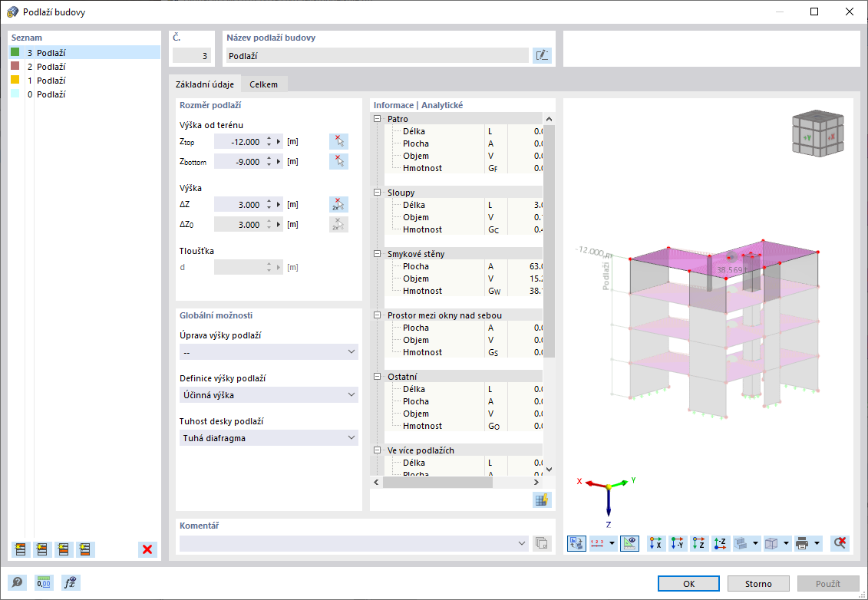
Task: Set view in Z direction
Action: [698, 543]
